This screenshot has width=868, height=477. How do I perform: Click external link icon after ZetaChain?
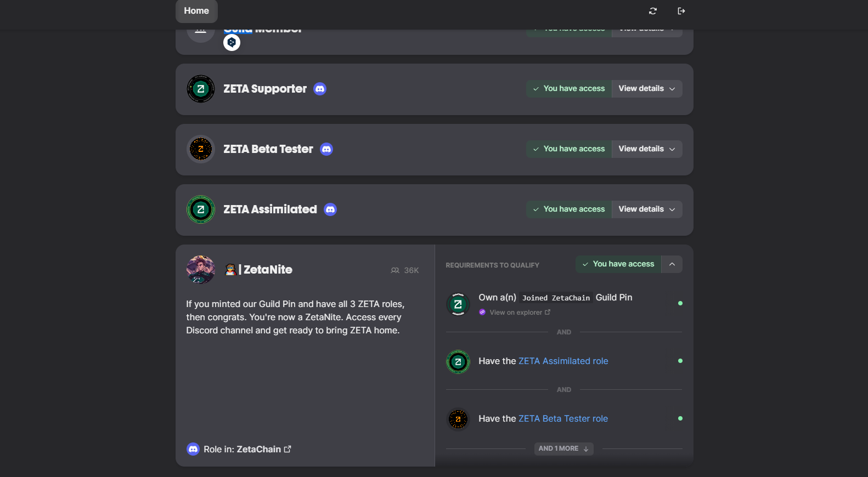coord(288,449)
